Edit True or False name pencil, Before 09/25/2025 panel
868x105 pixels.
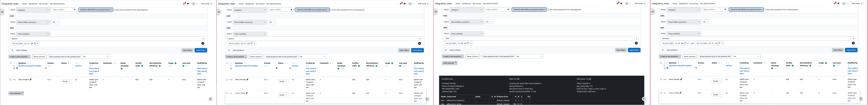tap(247, 93)
